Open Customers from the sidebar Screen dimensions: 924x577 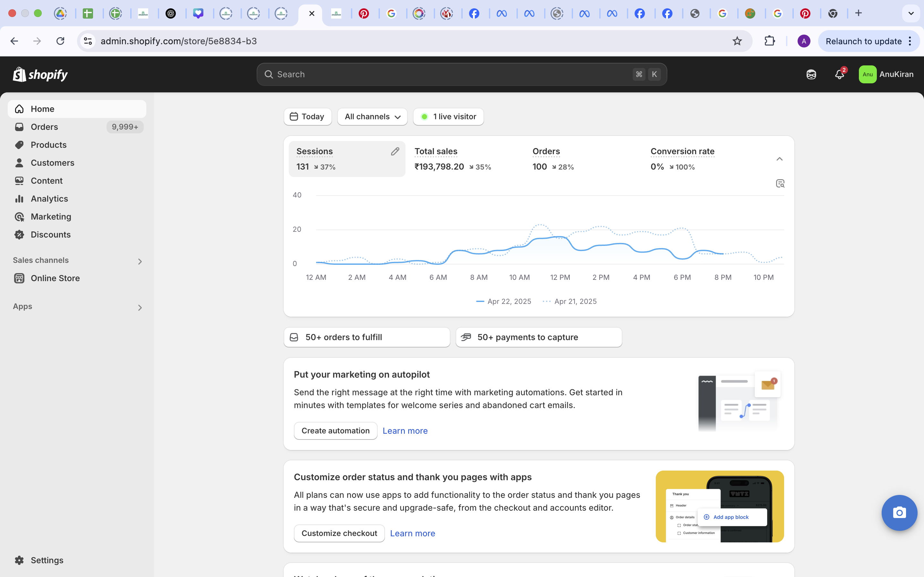pos(53,163)
